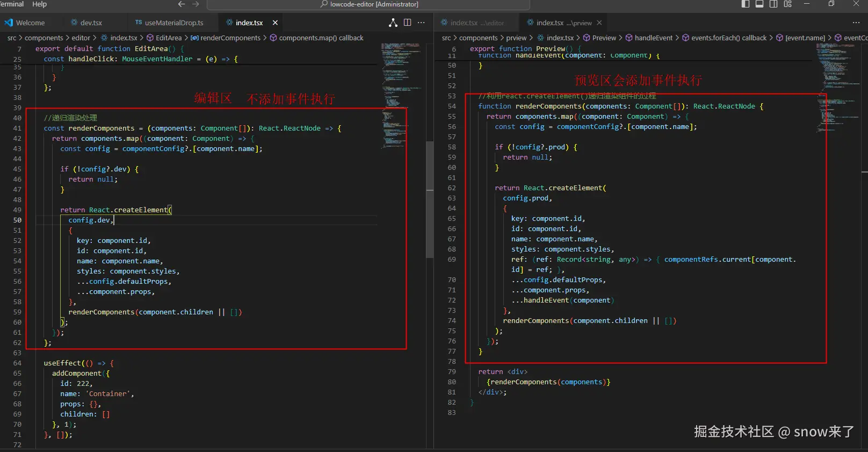868x452 pixels.
Task: Open source control graph icon in left editor
Action: point(393,23)
